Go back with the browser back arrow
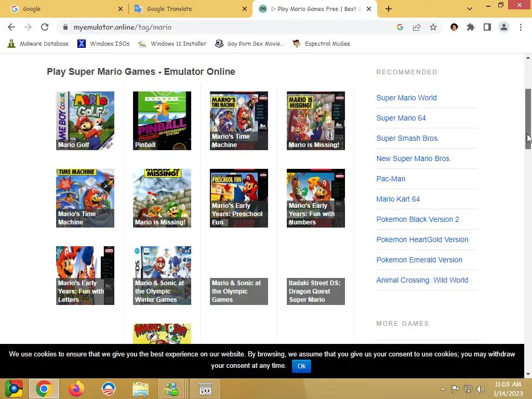 tap(11, 27)
